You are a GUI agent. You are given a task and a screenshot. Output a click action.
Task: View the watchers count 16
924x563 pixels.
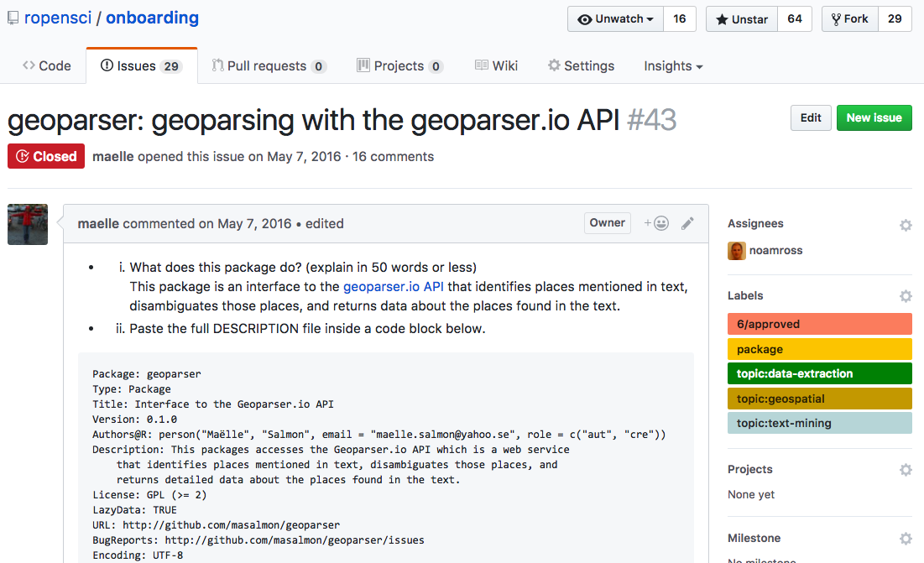pos(680,18)
